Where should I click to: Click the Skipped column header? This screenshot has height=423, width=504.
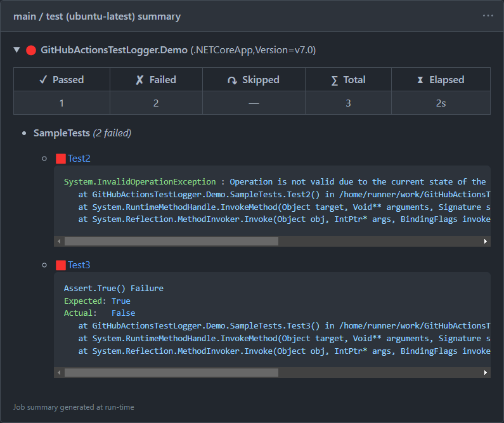coord(254,79)
